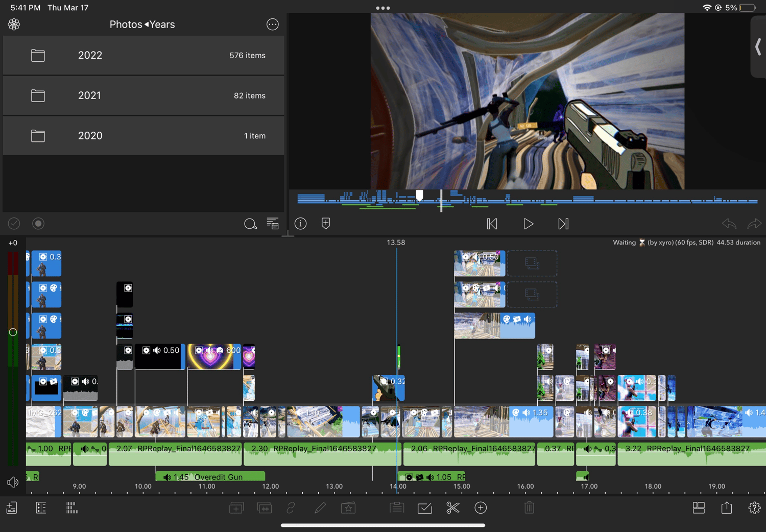The width and height of the screenshot is (766, 532).
Task: Click the white playhead handle in overview strip
Action: 419,196
